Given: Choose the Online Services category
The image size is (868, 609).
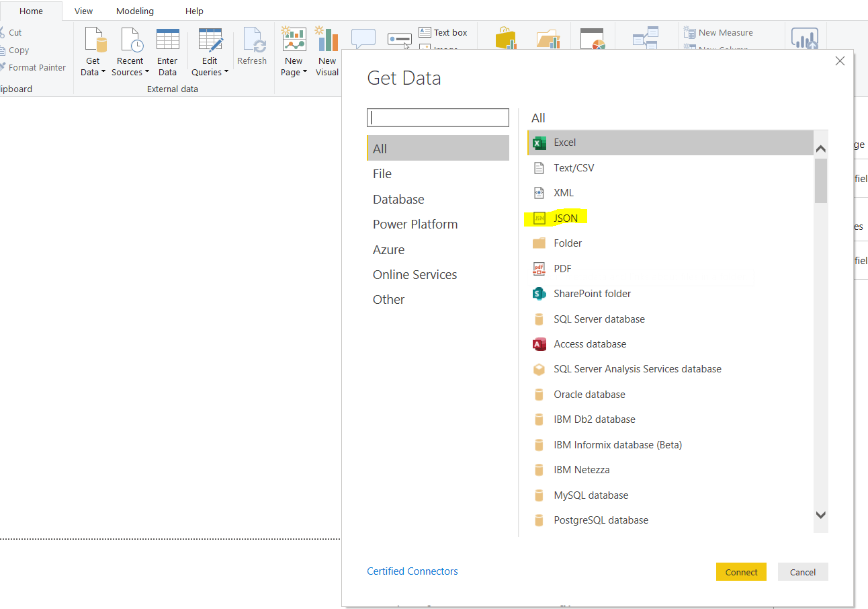Looking at the screenshot, I should (415, 274).
